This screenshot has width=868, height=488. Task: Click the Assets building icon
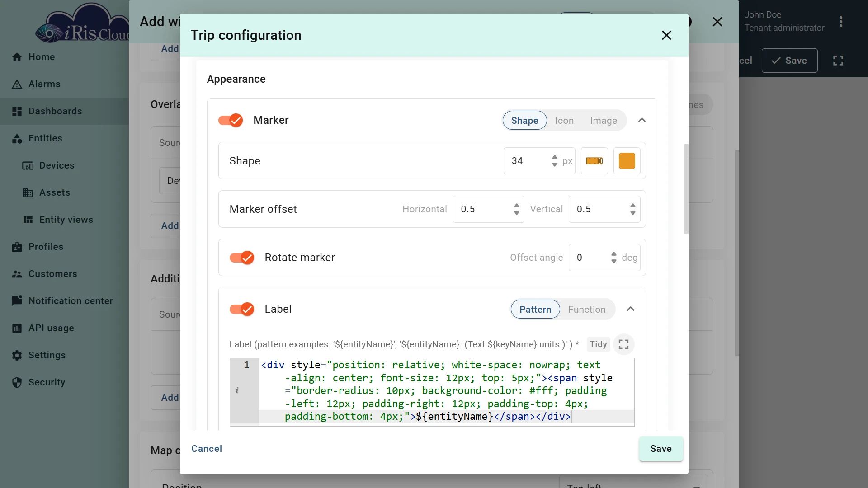point(28,192)
